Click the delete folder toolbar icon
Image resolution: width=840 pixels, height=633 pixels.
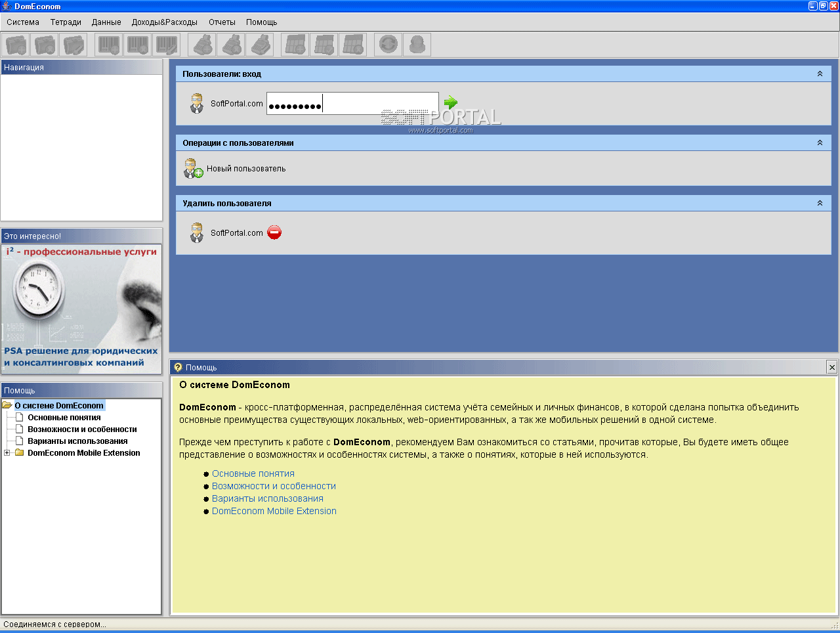(45, 45)
